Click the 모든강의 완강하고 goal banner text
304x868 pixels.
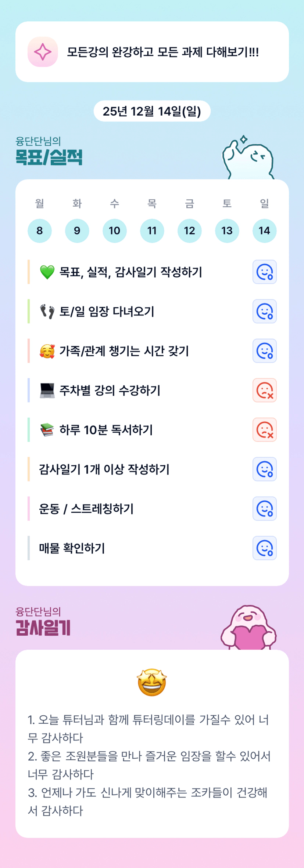pyautogui.click(x=163, y=52)
